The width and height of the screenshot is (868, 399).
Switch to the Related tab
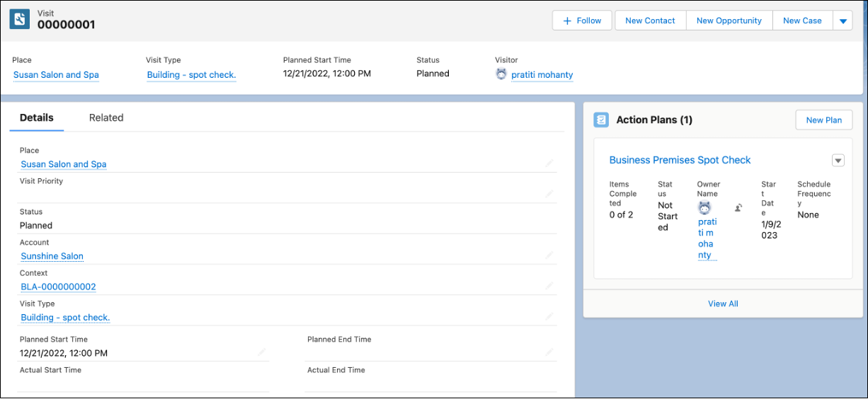tap(106, 117)
